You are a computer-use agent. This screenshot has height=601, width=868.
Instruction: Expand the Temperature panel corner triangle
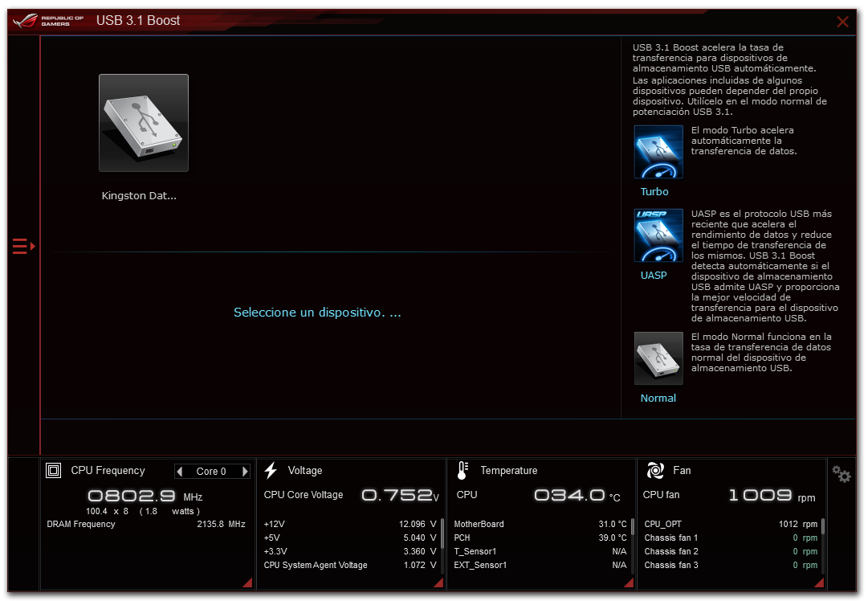click(629, 583)
